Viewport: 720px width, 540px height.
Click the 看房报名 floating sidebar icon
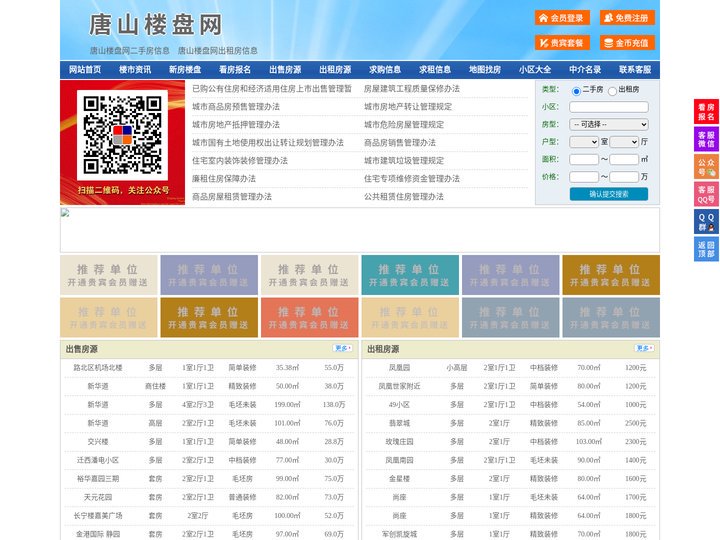click(x=706, y=112)
